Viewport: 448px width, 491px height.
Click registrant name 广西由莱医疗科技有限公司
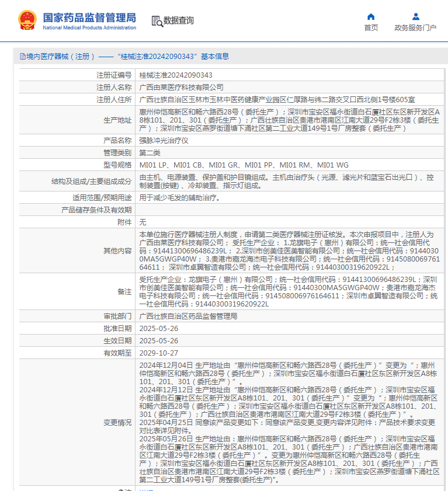point(182,88)
